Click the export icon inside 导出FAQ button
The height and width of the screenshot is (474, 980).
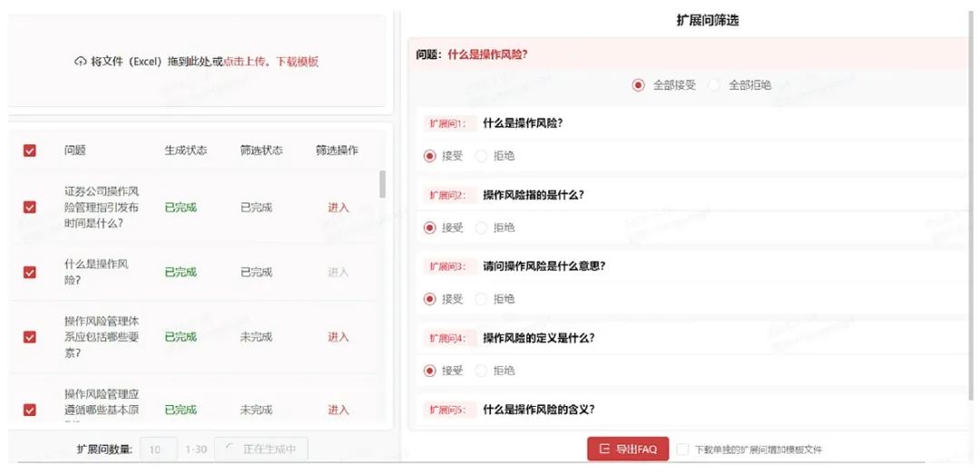point(603,449)
